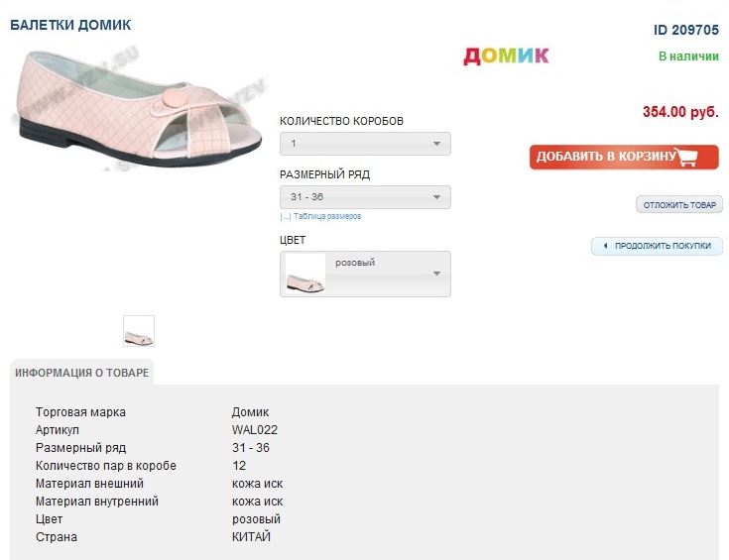
Task: Open the Количество коробов dropdown
Action: tap(365, 144)
